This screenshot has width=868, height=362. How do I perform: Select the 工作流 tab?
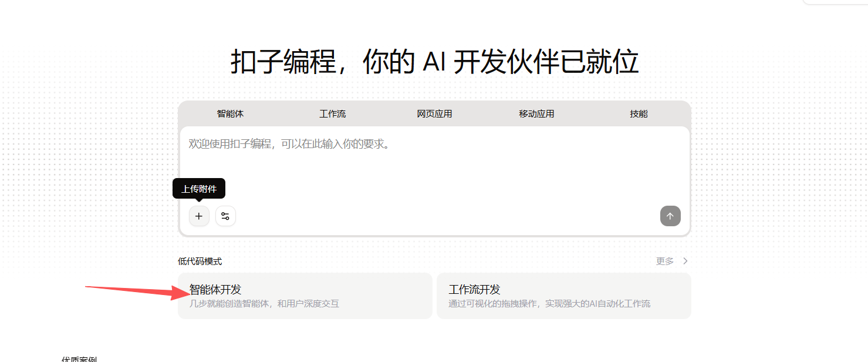pos(333,114)
